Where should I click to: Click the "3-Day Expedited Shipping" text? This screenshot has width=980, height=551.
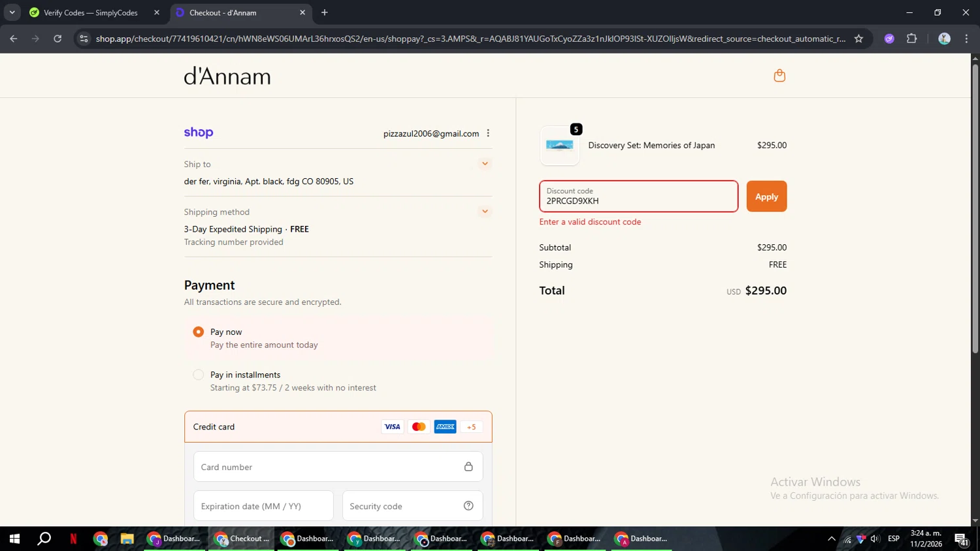point(233,229)
